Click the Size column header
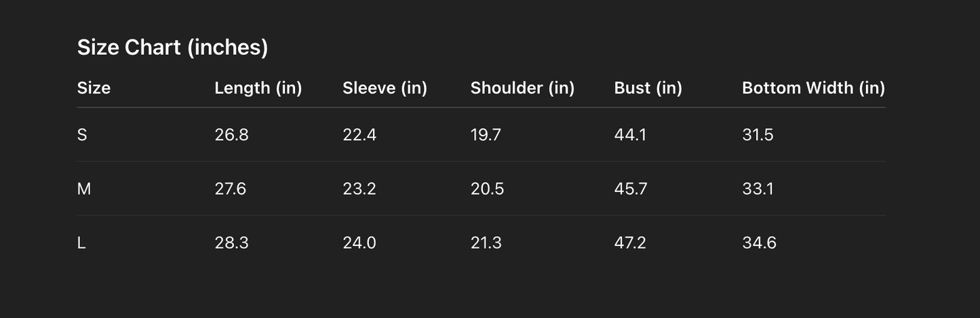 coord(94,88)
